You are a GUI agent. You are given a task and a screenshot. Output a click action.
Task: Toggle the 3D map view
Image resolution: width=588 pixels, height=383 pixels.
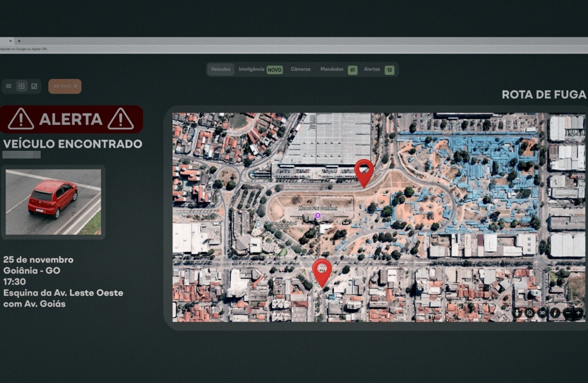[x=542, y=313]
